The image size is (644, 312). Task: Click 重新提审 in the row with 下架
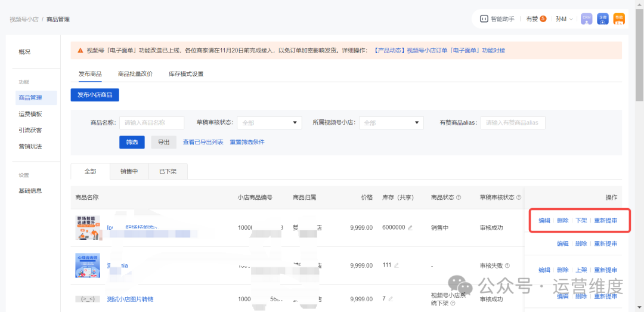pos(605,221)
